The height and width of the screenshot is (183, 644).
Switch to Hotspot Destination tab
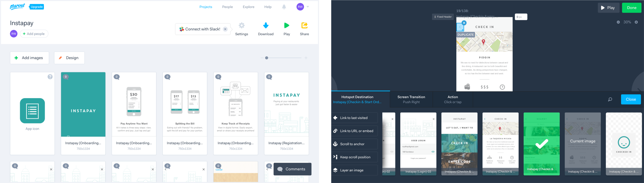pyautogui.click(x=357, y=99)
